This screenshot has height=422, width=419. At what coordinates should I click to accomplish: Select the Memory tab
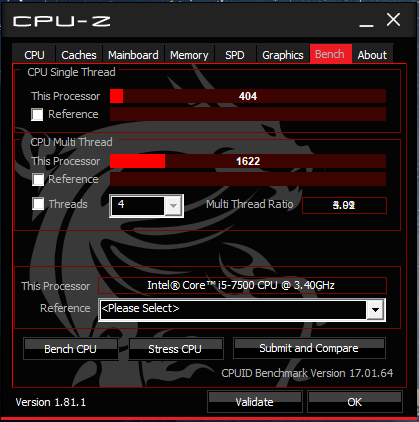[189, 55]
